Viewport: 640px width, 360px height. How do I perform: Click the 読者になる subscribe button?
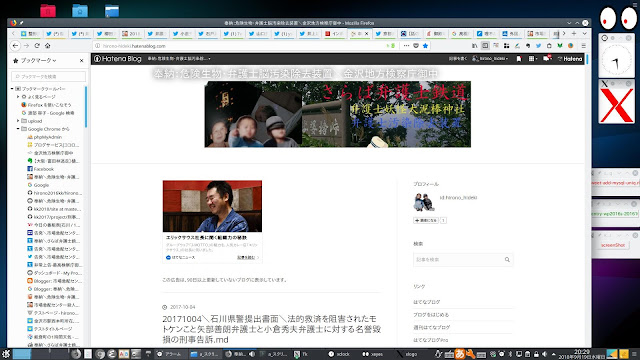pos(426,220)
